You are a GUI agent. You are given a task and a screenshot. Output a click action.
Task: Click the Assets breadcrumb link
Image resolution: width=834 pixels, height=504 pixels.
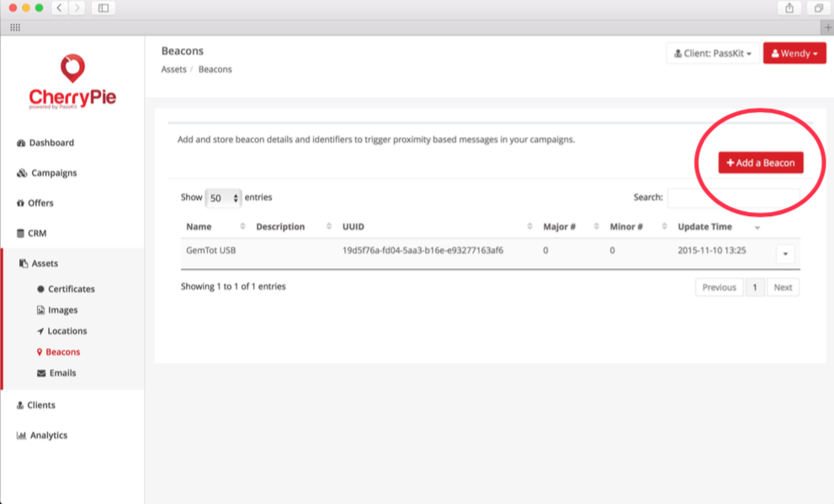pyautogui.click(x=174, y=69)
